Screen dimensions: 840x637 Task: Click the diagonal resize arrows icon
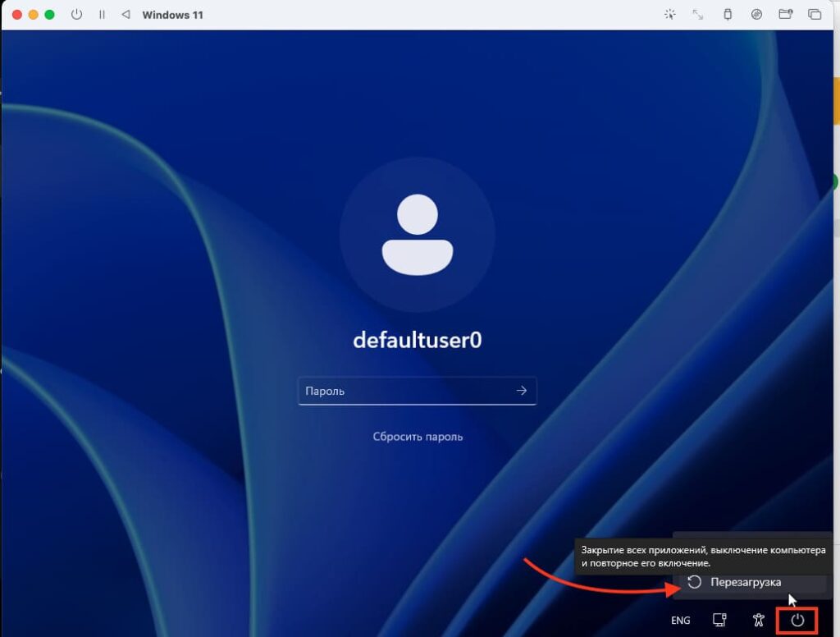click(698, 15)
